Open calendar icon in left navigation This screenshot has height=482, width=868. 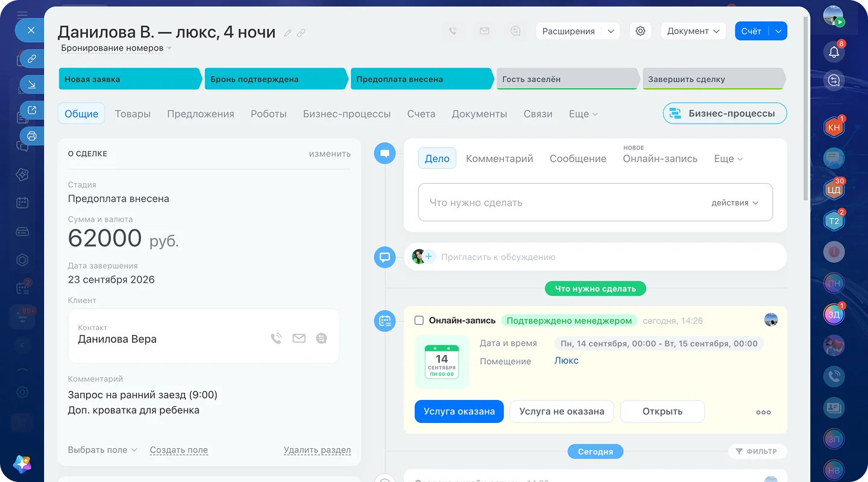[22, 202]
